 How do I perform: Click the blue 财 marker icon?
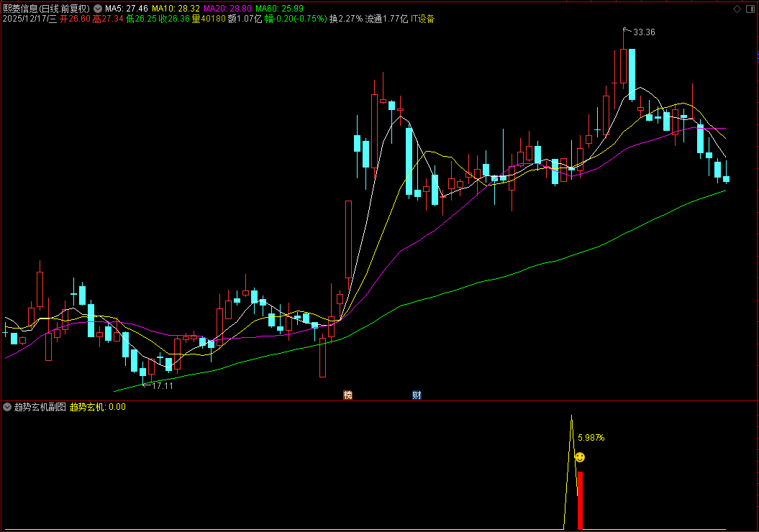[417, 395]
